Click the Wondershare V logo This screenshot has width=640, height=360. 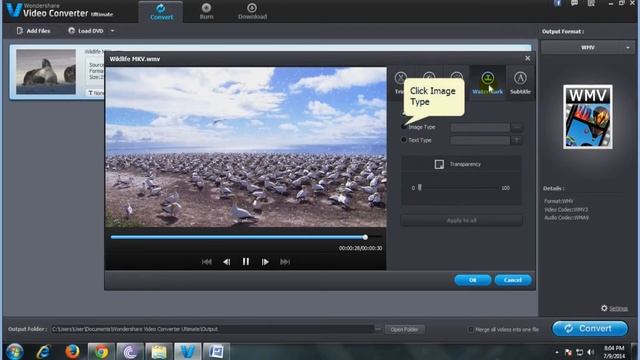pos(14,10)
